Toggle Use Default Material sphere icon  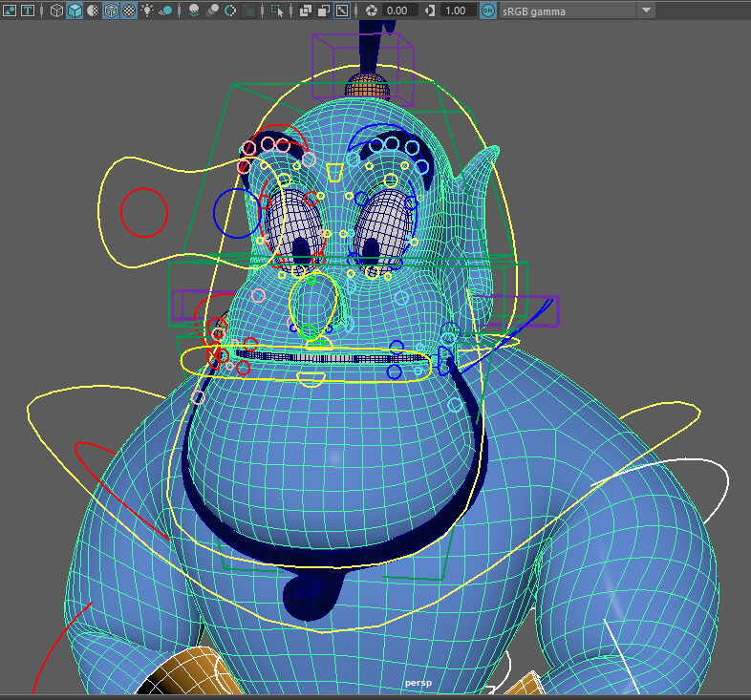click(93, 11)
